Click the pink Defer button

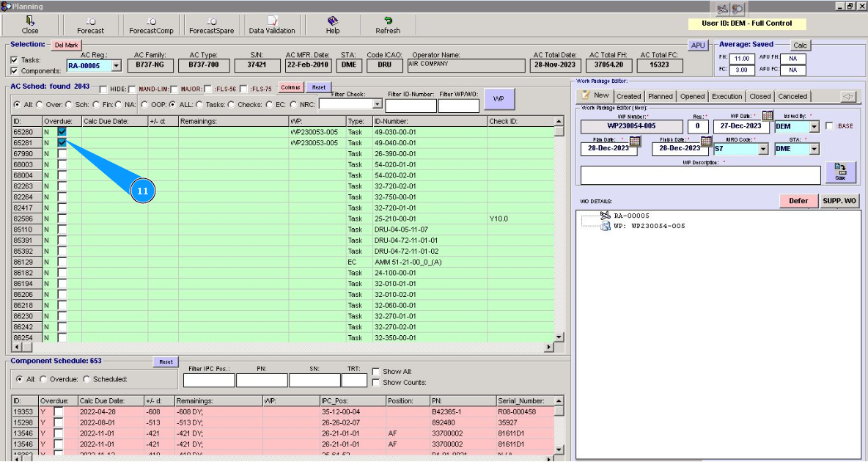point(798,200)
